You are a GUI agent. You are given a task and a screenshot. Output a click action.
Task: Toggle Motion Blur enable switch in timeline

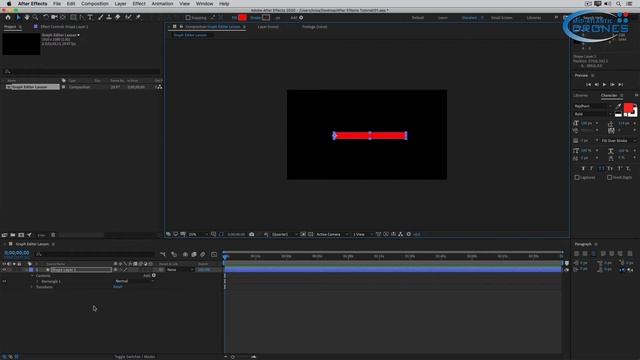pyautogui.click(x=203, y=254)
